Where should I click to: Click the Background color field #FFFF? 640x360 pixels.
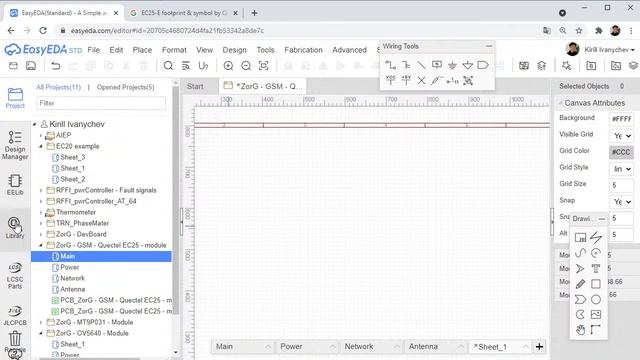pyautogui.click(x=621, y=119)
